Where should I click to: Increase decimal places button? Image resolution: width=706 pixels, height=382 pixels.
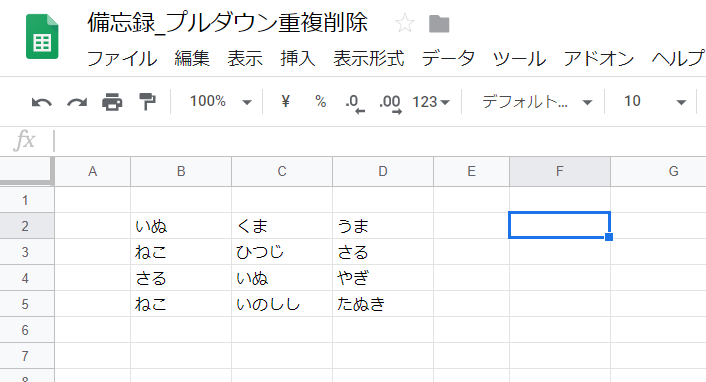390,104
